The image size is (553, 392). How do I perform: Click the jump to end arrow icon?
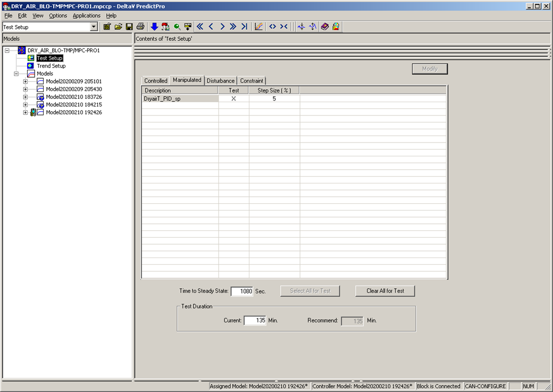click(245, 27)
